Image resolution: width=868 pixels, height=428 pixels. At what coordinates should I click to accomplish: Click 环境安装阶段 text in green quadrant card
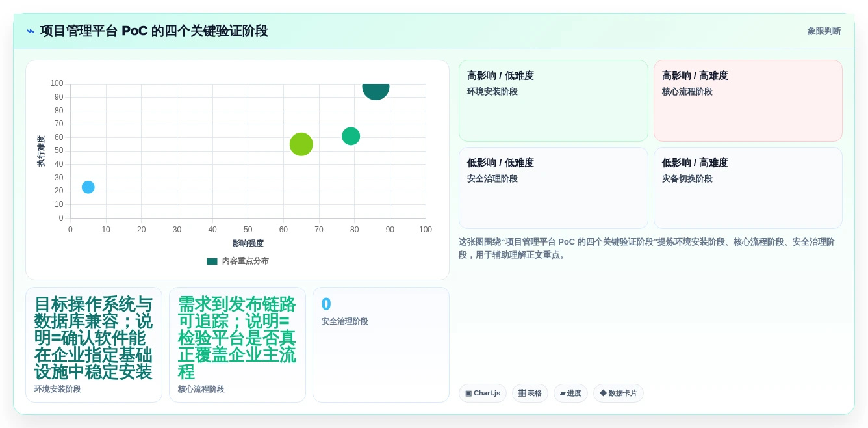click(x=492, y=92)
